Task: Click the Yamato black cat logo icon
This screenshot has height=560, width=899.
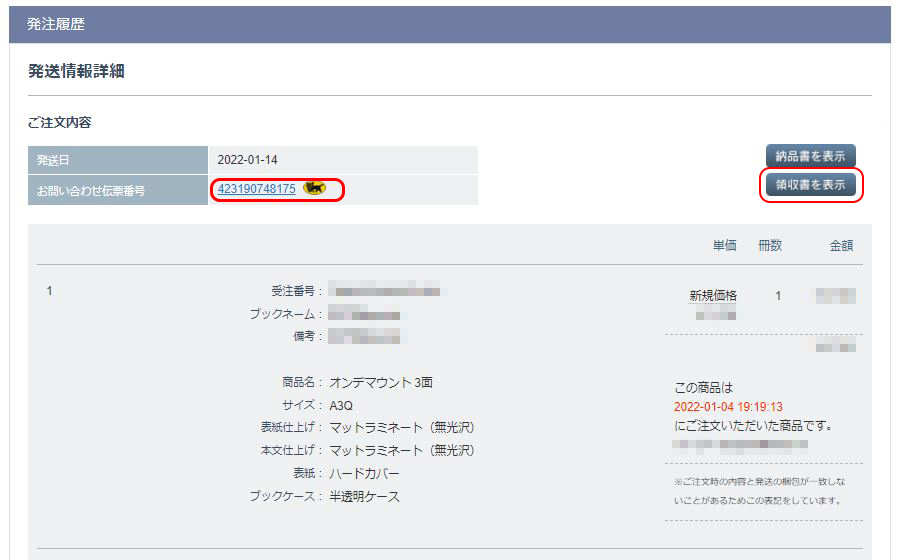Action: coord(314,188)
